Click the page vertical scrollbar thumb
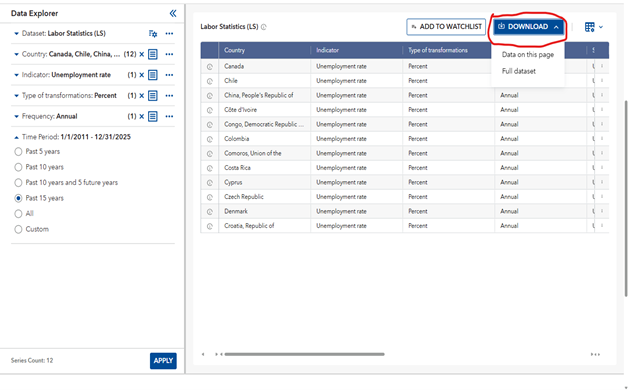 (626, 198)
